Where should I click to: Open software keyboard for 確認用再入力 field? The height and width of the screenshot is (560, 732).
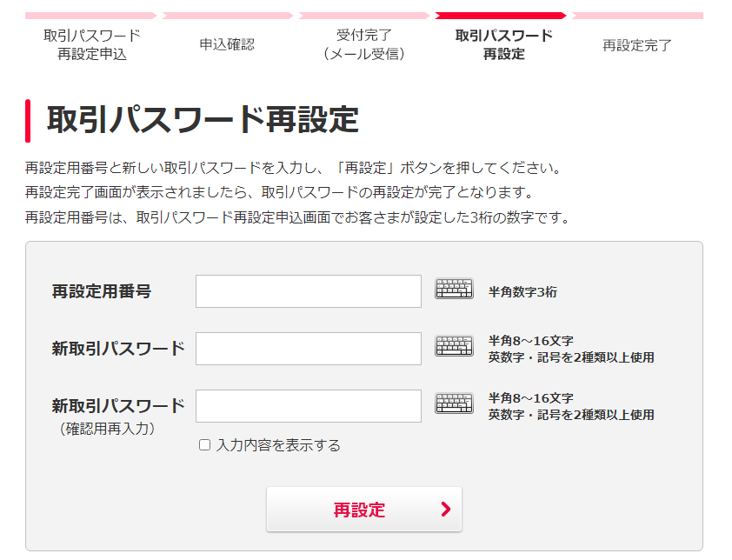[x=454, y=403]
